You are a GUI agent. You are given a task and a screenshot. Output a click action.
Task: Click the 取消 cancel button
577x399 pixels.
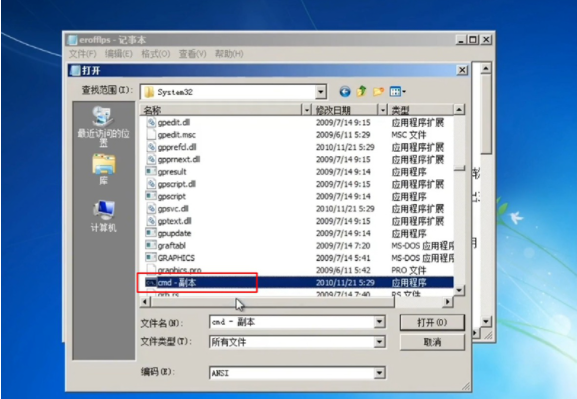432,343
